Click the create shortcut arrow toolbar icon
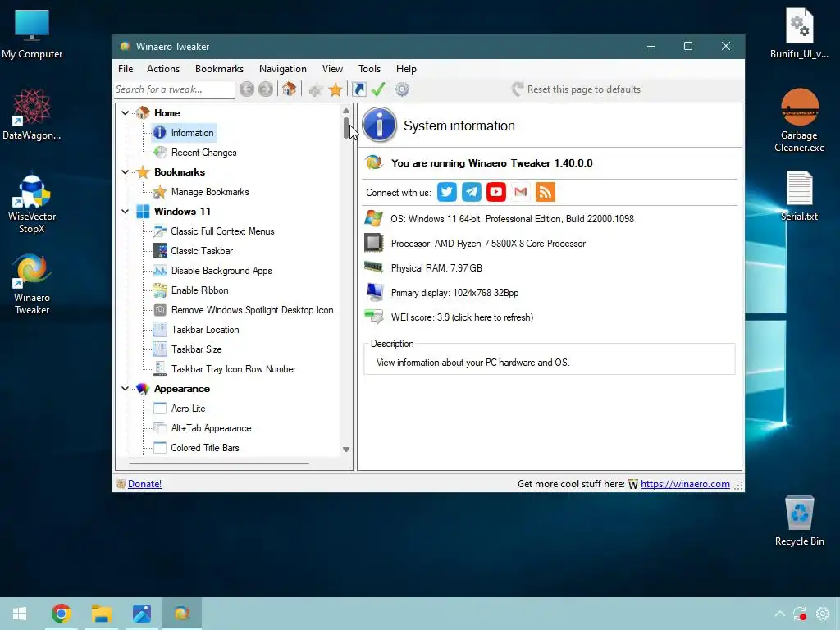This screenshot has width=840, height=630. (x=359, y=89)
